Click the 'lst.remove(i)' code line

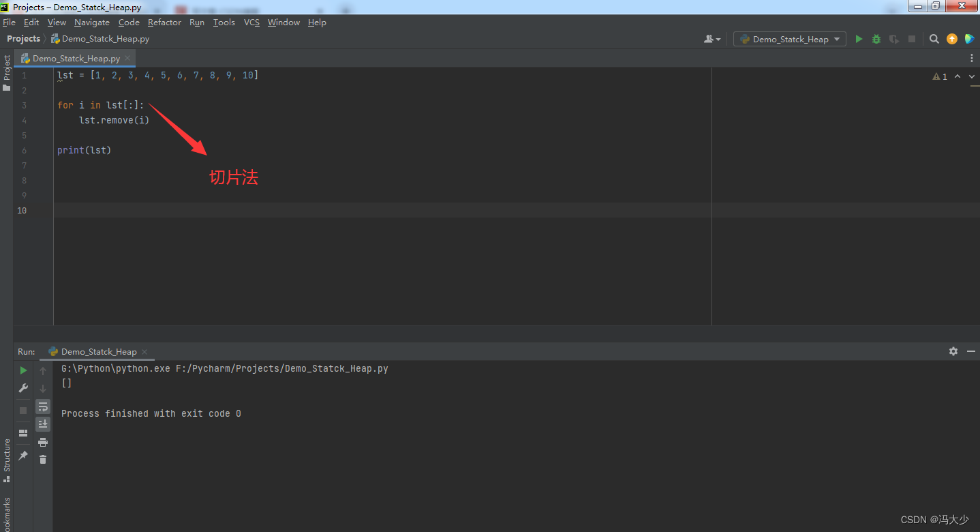click(114, 120)
